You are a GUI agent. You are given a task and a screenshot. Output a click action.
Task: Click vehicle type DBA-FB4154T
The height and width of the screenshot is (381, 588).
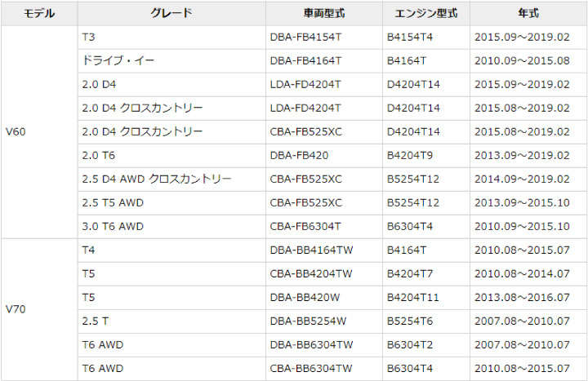[305, 38]
